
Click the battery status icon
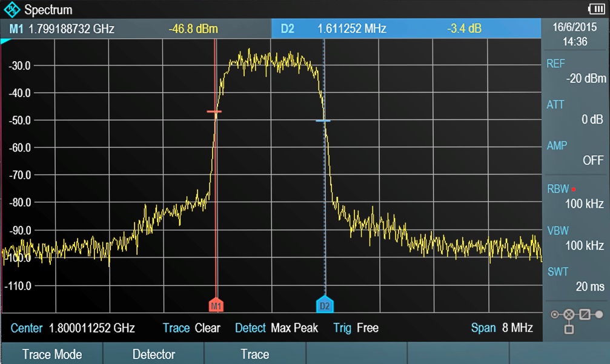(x=595, y=8)
